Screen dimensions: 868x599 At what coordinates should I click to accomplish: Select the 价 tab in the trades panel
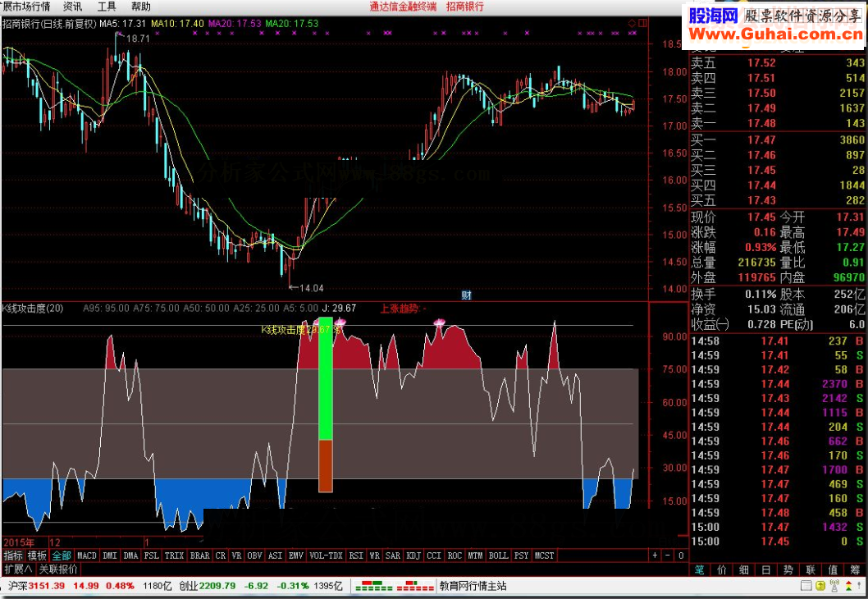coord(722,569)
